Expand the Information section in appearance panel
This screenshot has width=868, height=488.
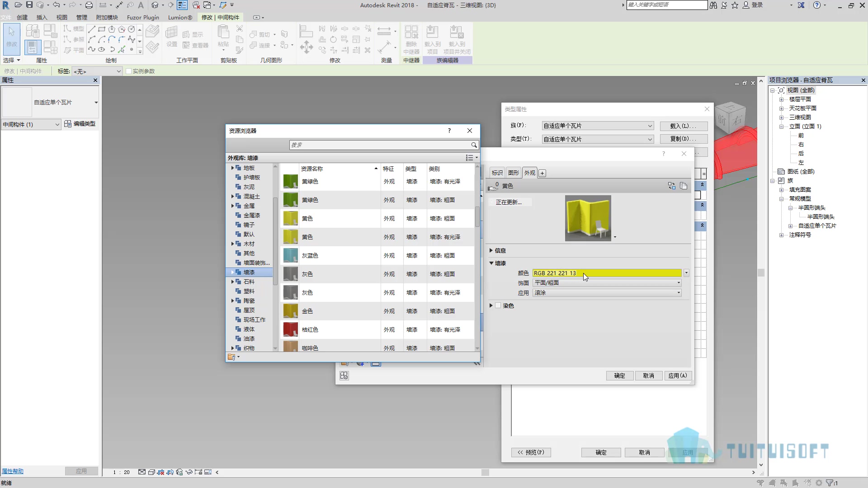pyautogui.click(x=491, y=250)
